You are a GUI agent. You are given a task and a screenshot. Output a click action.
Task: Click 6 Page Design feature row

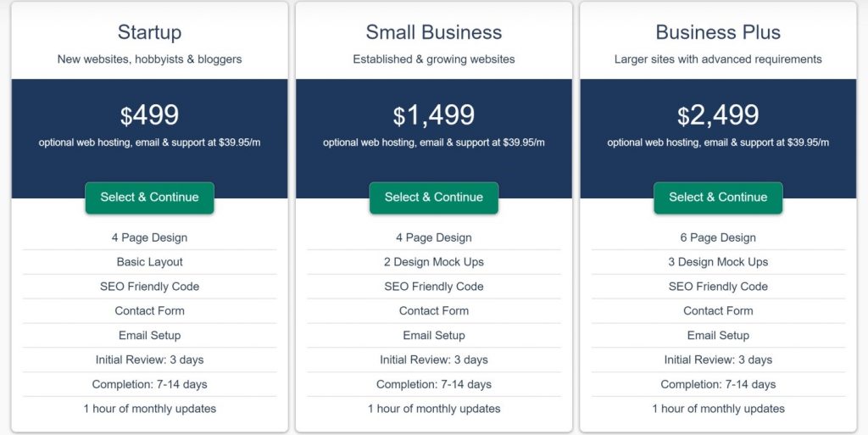tap(718, 237)
